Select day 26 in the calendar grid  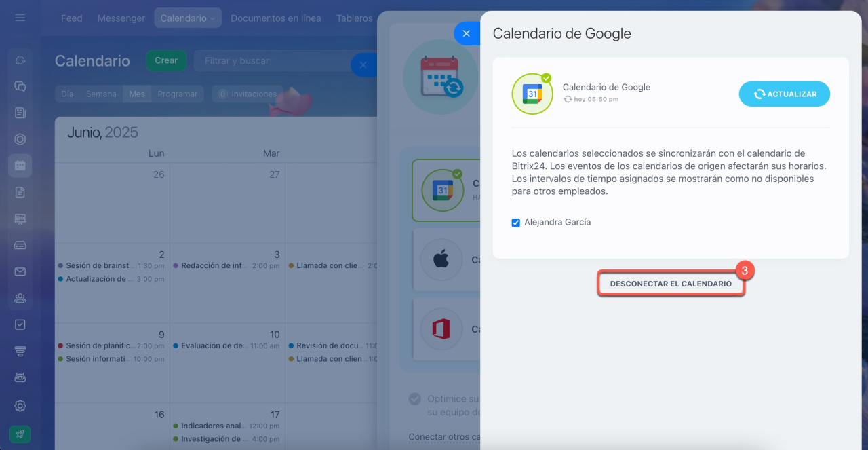click(159, 174)
